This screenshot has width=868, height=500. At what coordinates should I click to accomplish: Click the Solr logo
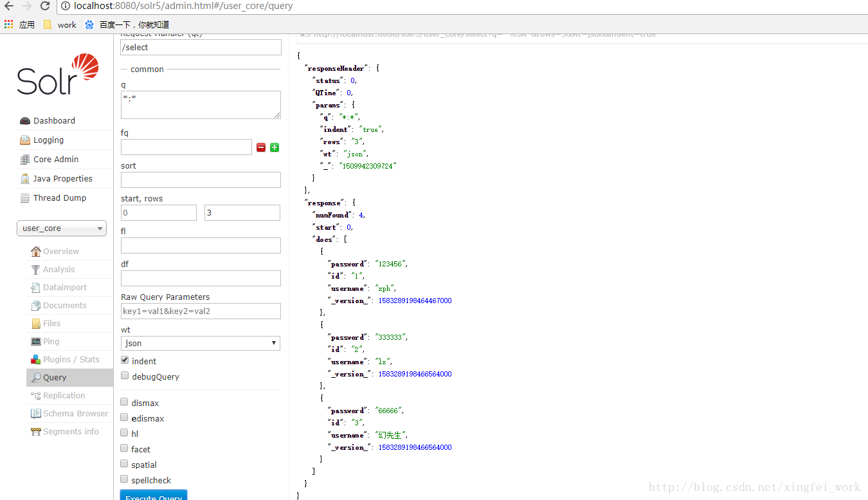click(58, 75)
